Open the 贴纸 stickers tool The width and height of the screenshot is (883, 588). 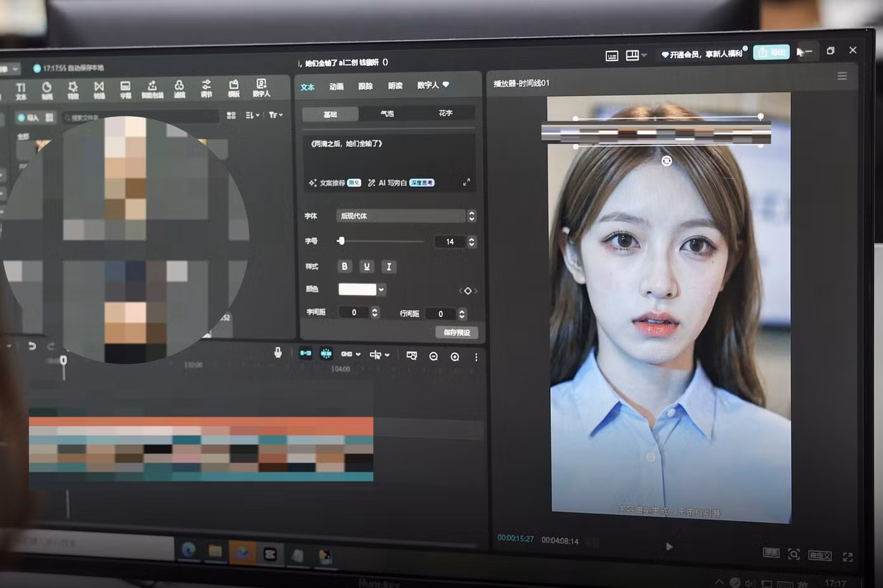(x=47, y=90)
